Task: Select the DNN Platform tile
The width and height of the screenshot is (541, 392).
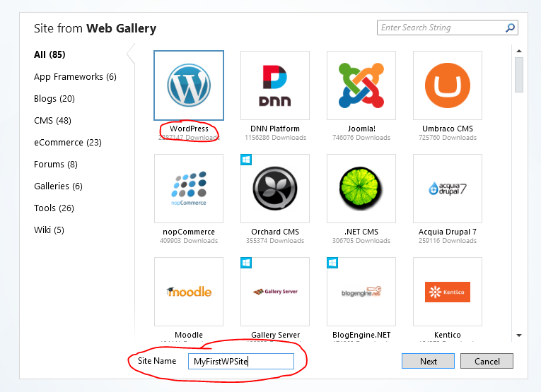Action: (x=275, y=85)
